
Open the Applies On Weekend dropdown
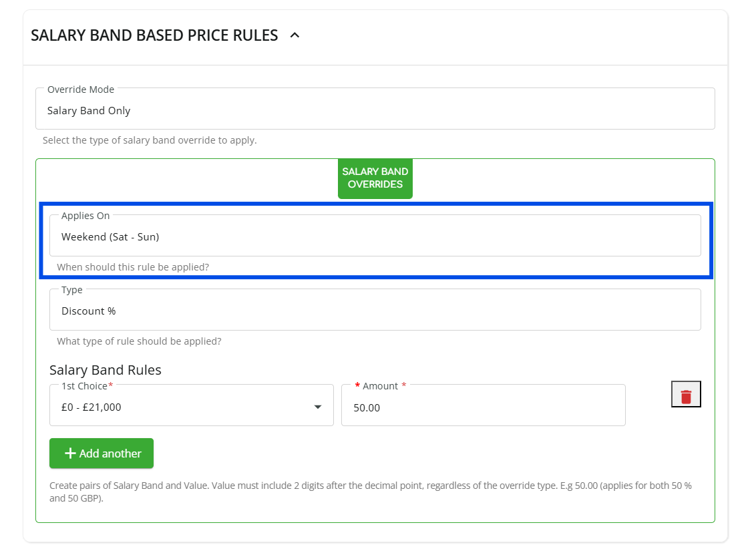click(375, 236)
